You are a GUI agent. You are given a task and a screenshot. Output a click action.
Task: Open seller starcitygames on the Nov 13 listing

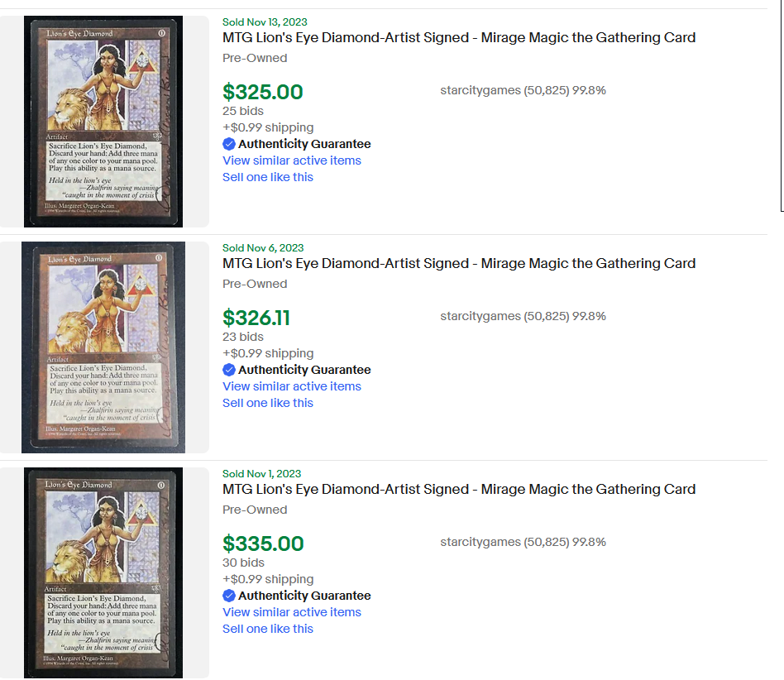pyautogui.click(x=480, y=90)
